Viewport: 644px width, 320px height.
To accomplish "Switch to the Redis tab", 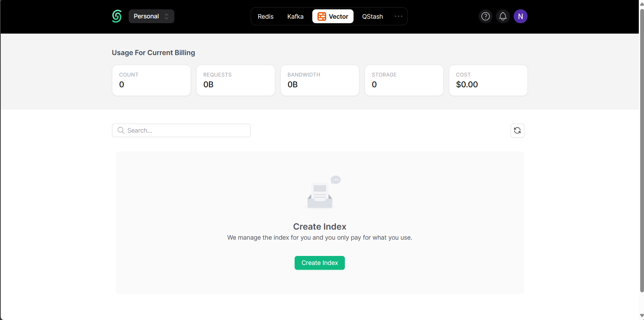I will 266,17.
